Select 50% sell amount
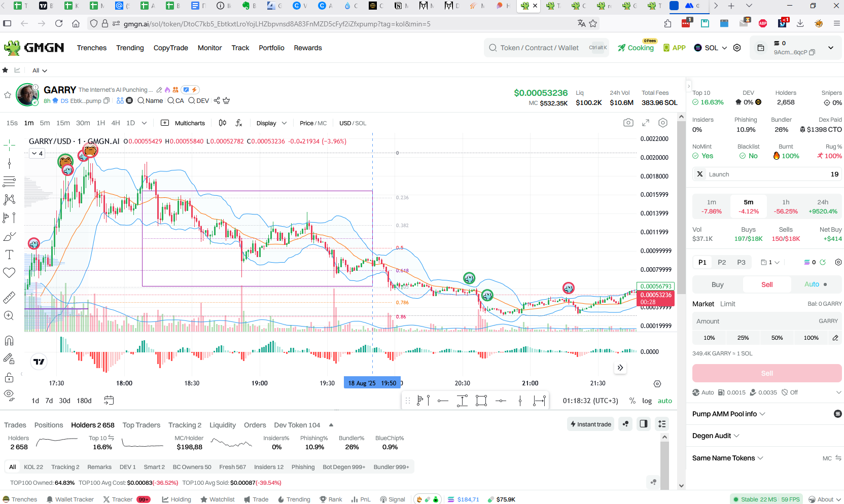Image resolution: width=844 pixels, height=504 pixels. 777,338
